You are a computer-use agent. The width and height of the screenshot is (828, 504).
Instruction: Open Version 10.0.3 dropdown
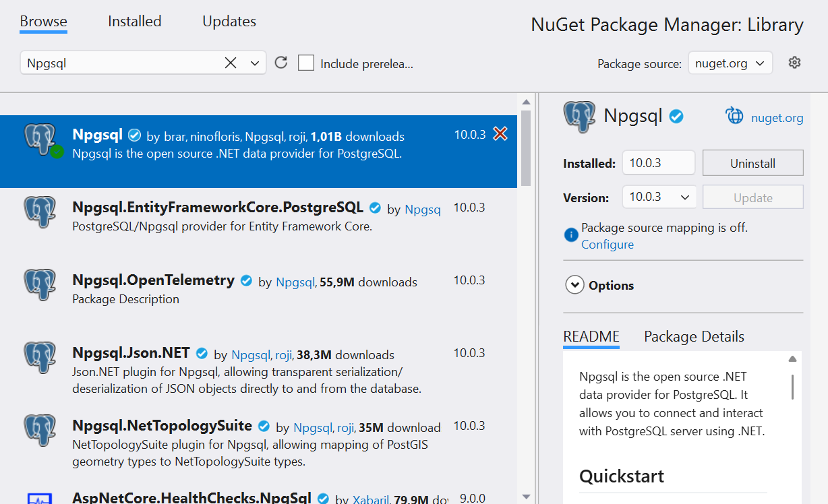coord(659,197)
